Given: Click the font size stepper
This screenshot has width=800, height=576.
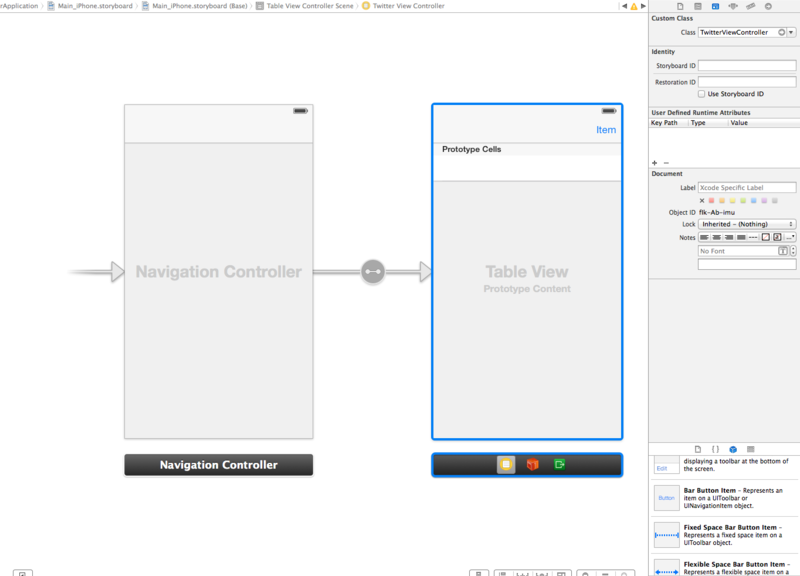Looking at the screenshot, I should click(x=793, y=251).
